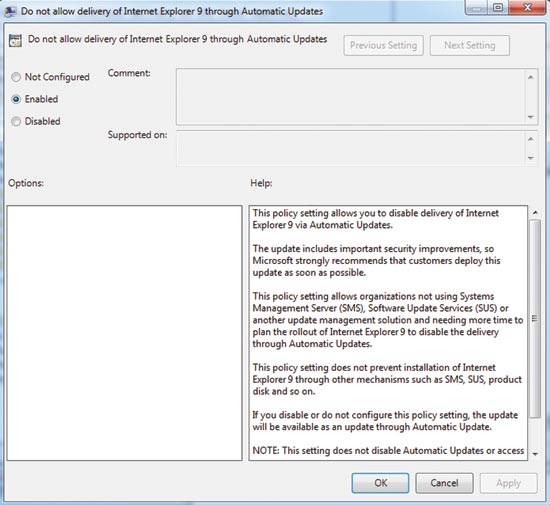Screen dimensions: 550x505
Task: Click the Supported on scroll-up arrow
Action: pos(531,139)
